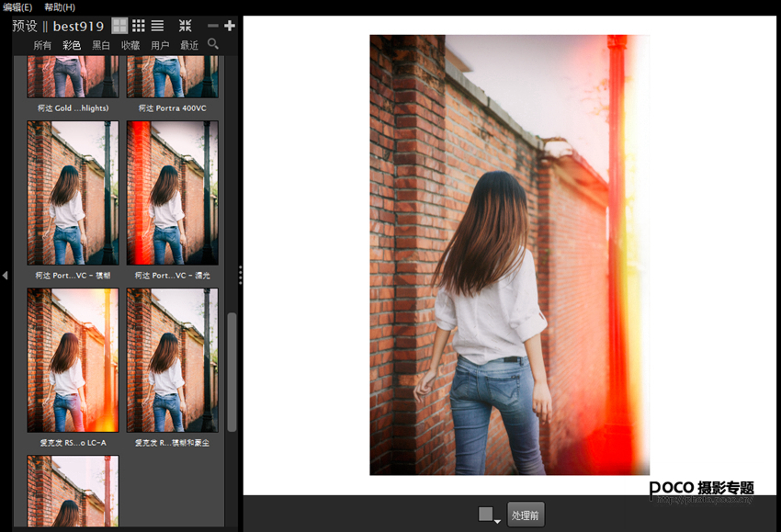Viewport: 781px width, 532px height.
Task: Click the preset list vertical scrollbar
Action: pos(232,371)
